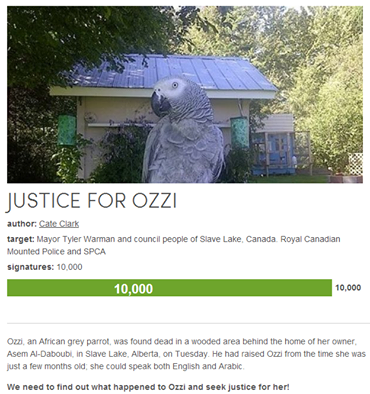Select the JUSTICE FOR OZZI headline
370x394 pixels.
(x=92, y=201)
